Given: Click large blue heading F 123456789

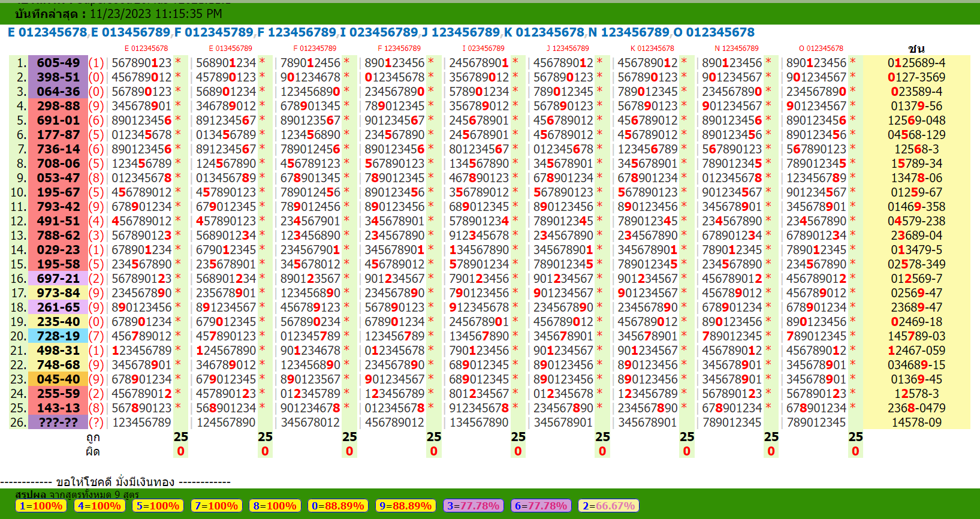Looking at the screenshot, I should tap(297, 32).
